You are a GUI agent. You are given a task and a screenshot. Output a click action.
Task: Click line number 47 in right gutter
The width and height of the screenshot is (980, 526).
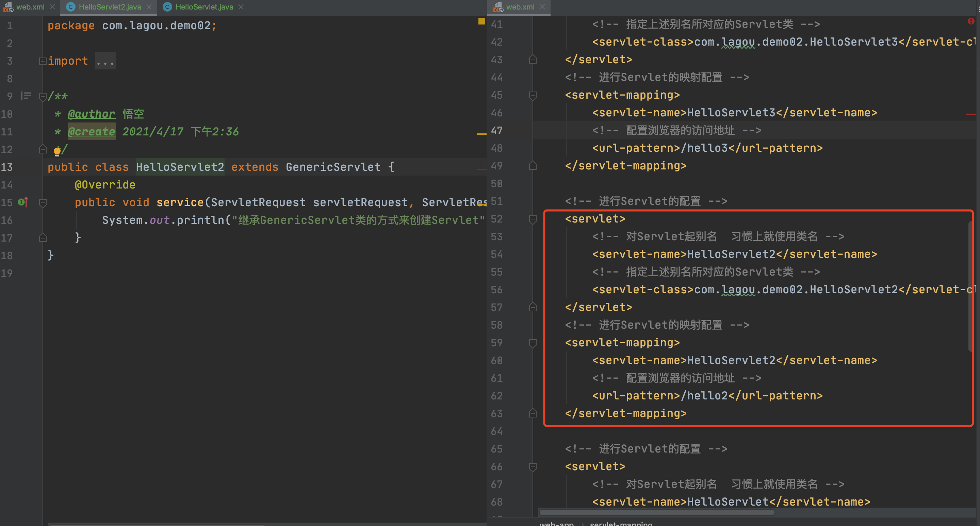click(496, 130)
